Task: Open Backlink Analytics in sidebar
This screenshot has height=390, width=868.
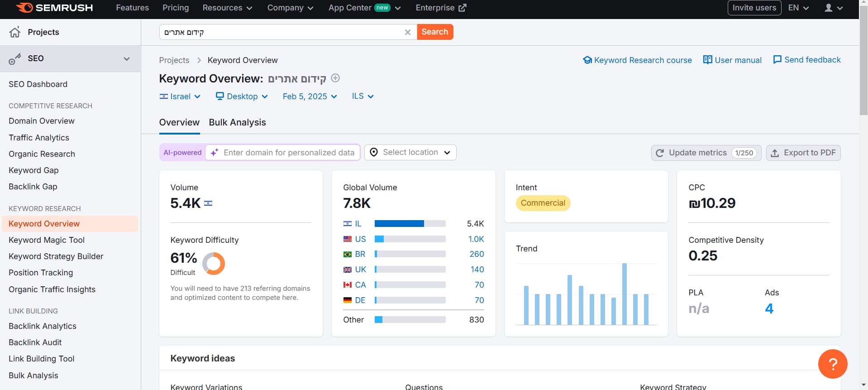Action: tap(43, 326)
